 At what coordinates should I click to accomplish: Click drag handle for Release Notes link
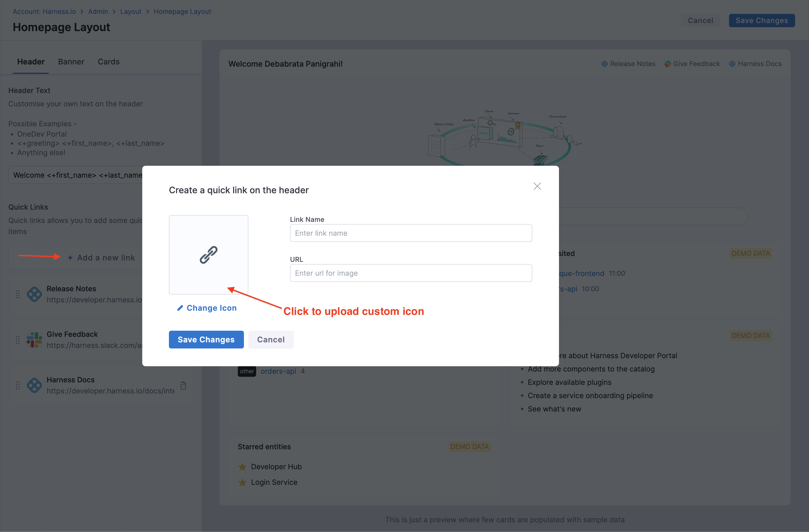[x=18, y=294]
